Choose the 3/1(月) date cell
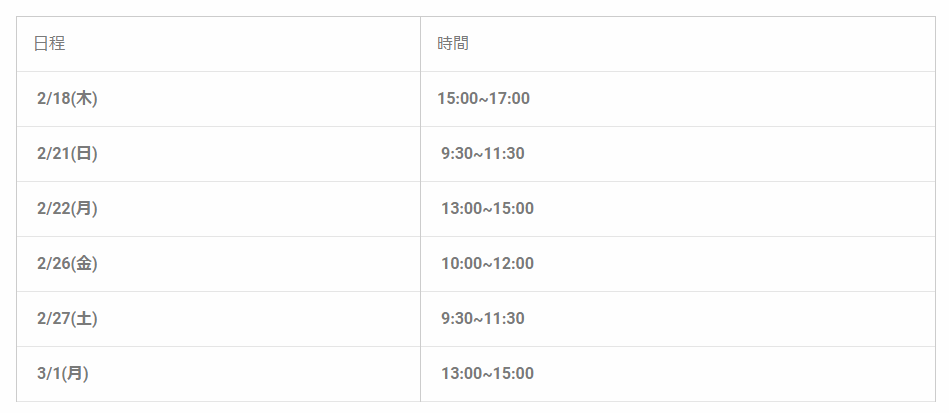This screenshot has height=413, width=949. pyautogui.click(x=63, y=374)
